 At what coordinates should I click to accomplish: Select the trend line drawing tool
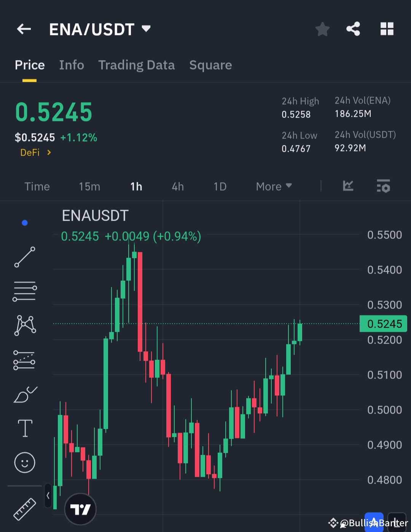25,257
